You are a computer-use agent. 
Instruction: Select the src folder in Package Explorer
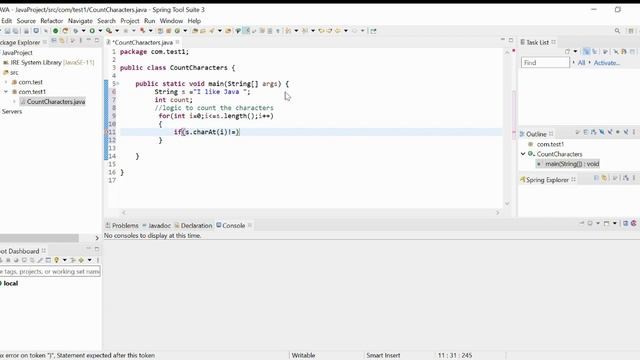[11, 72]
